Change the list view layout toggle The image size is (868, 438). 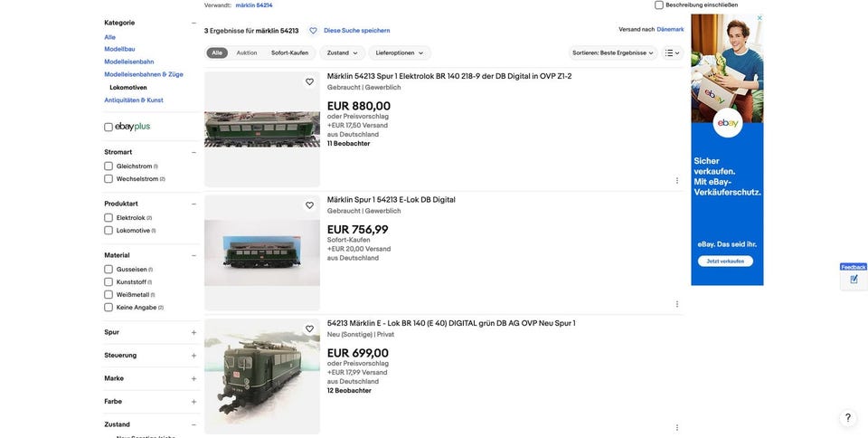point(672,53)
